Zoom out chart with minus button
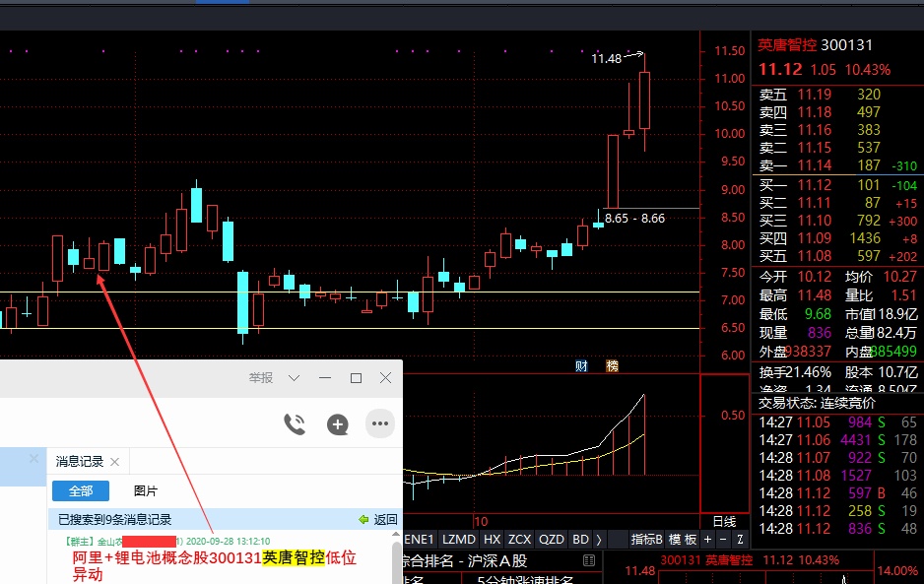924x584 pixels. (x=724, y=540)
